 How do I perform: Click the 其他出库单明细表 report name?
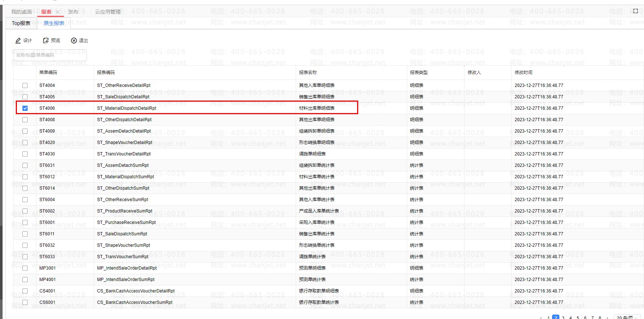[317, 120]
